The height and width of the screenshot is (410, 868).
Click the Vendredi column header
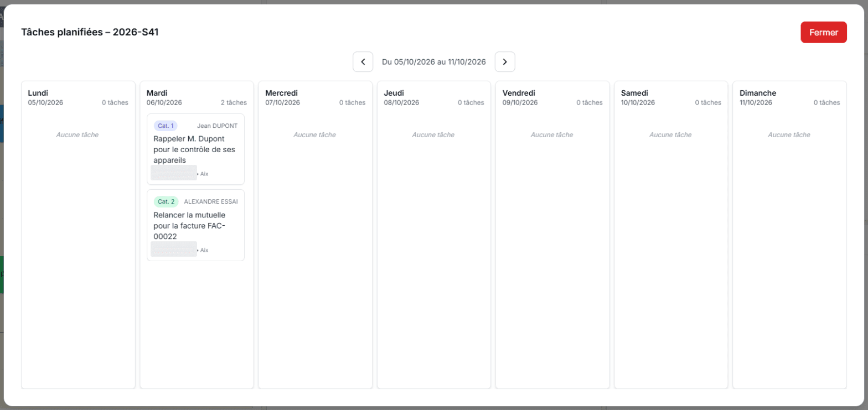click(x=519, y=93)
